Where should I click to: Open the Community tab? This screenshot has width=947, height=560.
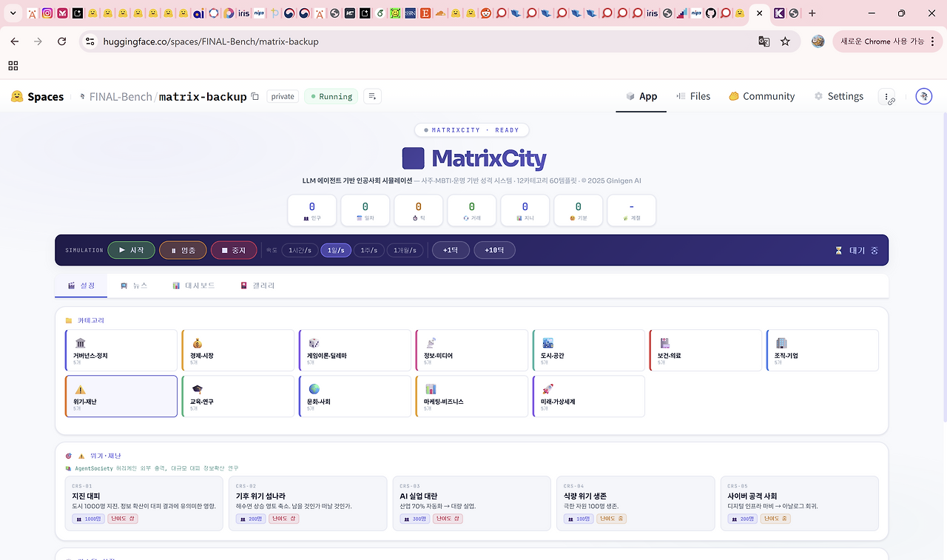761,96
